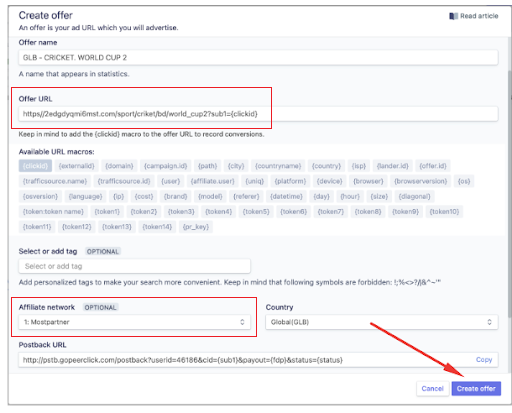The width and height of the screenshot is (512, 413).
Task: Insert the {language} macro
Action: (85, 197)
